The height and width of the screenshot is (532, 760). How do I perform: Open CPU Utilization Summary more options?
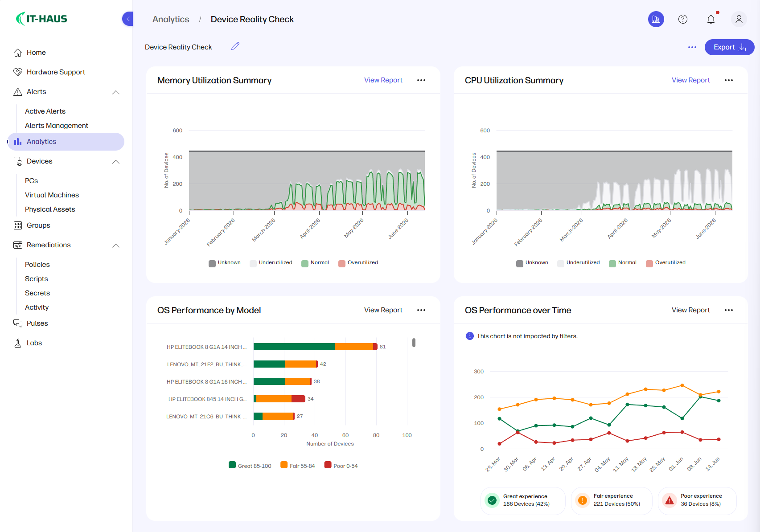(x=729, y=80)
